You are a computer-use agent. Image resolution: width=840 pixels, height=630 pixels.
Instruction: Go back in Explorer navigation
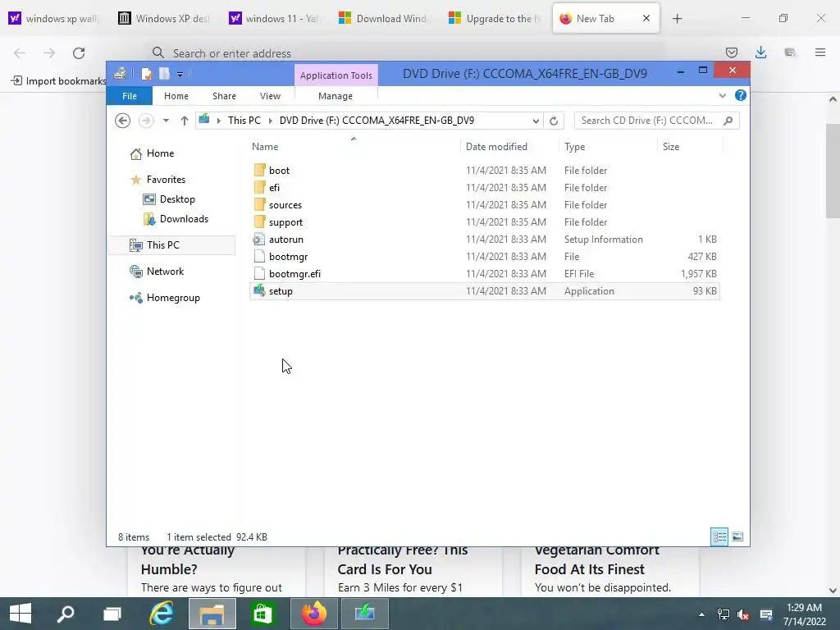click(123, 121)
